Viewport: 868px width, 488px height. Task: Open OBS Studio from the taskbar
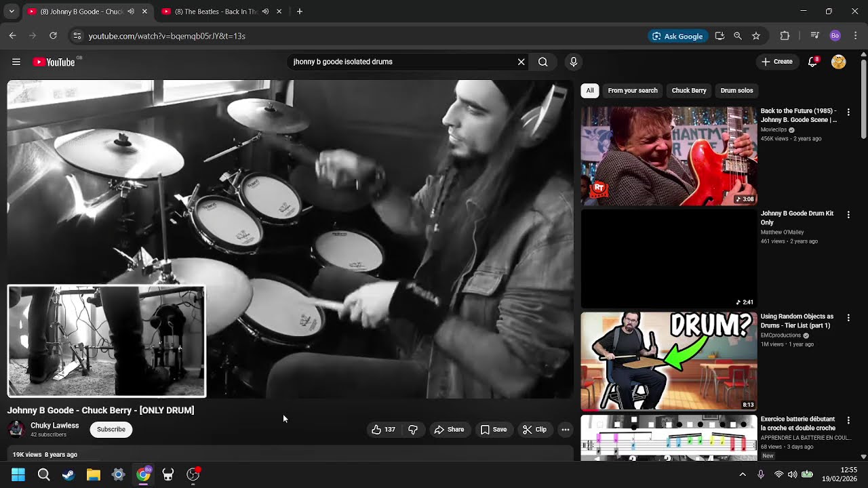click(193, 475)
